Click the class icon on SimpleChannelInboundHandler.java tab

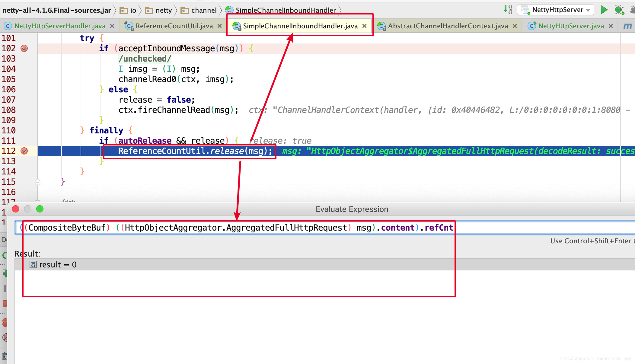coord(237,26)
